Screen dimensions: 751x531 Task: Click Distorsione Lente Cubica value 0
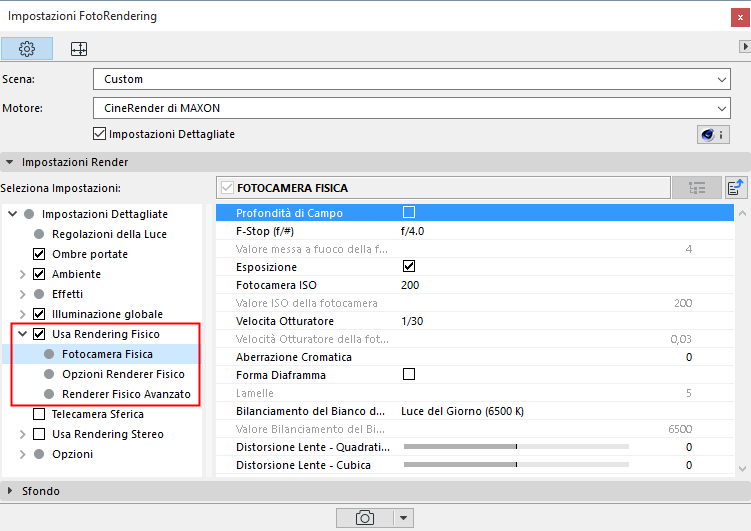coord(689,465)
